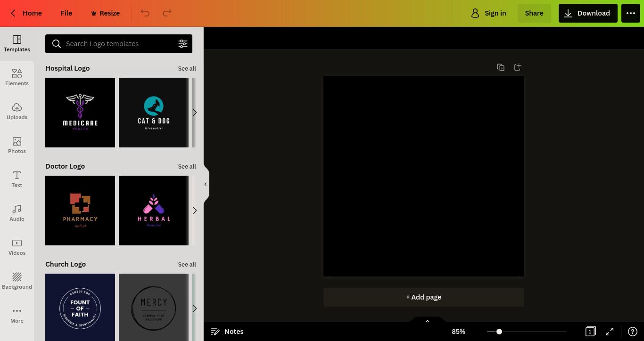The width and height of the screenshot is (644, 341).
Task: Enter fullscreen present mode
Action: [610, 332]
